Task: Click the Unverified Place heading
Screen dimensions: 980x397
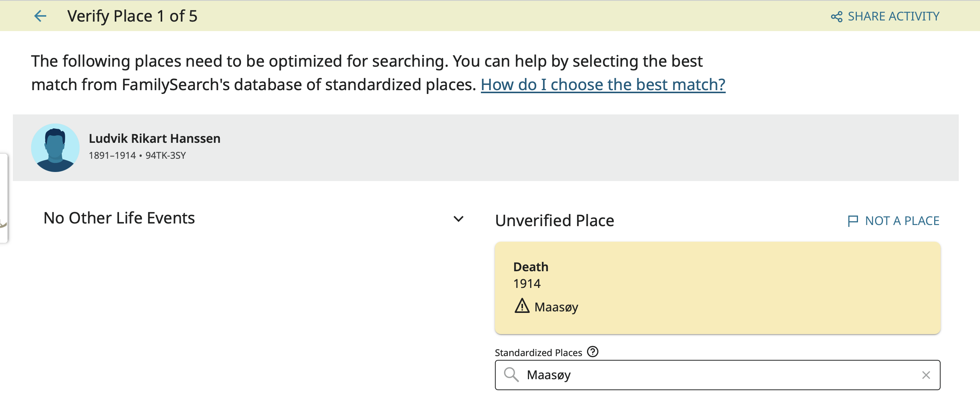Action: [x=554, y=220]
